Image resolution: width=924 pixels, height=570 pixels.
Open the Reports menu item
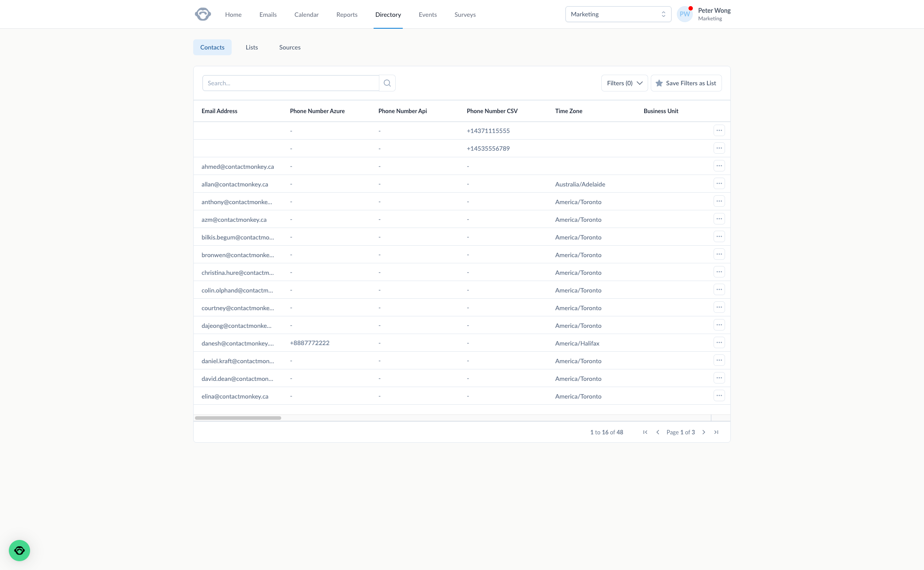coord(347,15)
